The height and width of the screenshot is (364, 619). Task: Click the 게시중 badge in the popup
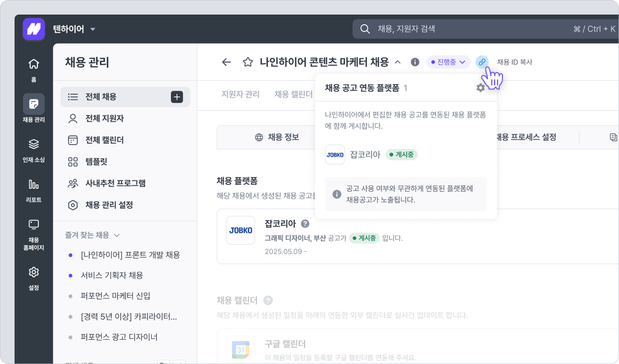tap(402, 155)
